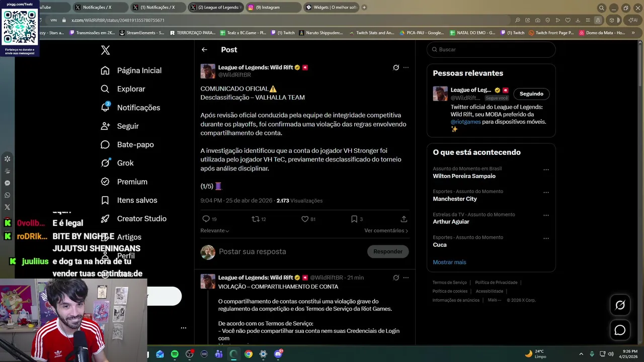Screen dimensions: 644x362
Task: Show hidden system tray icons
Action: click(x=581, y=354)
